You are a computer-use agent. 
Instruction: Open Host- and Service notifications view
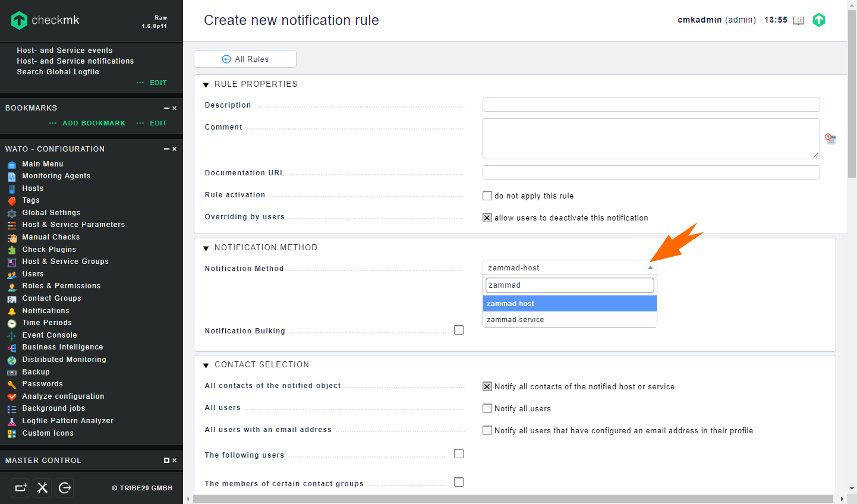[75, 61]
